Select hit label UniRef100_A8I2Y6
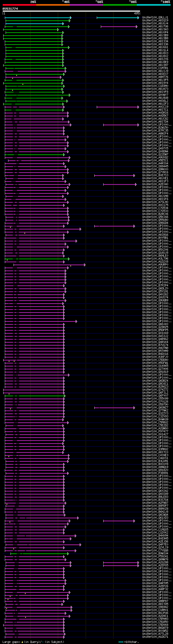The height and width of the screenshot is (644, 173). tap(155, 59)
